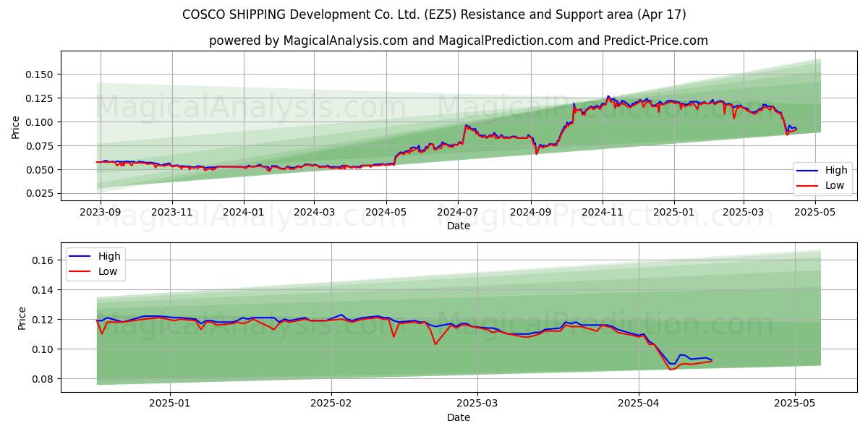Click the lower chart's 'Date' axis label
Image resolution: width=868 pixels, height=434 pixels.
click(459, 417)
